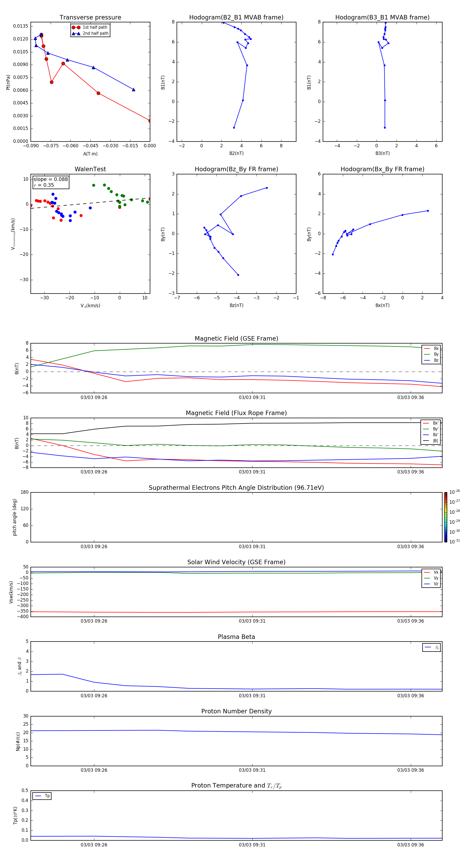Click the '10^-31' color bar label

tap(455, 542)
